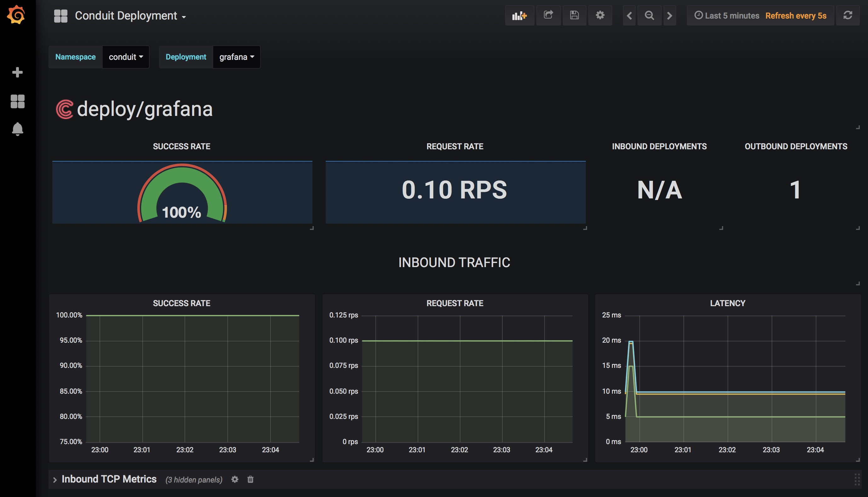Click the Conduit logo beside deploy/grafana
Image resolution: width=868 pixels, height=497 pixels.
[65, 109]
